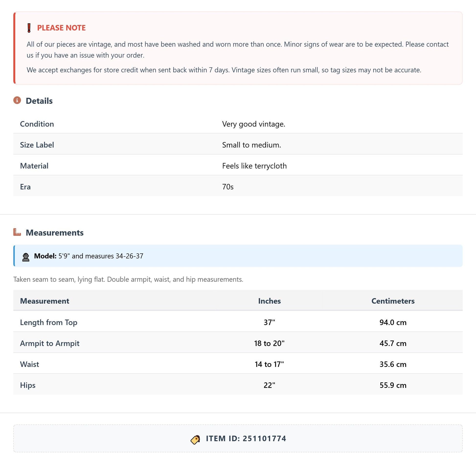
Task: Click the 'Feels like terrycloth' material value
Action: click(x=254, y=166)
